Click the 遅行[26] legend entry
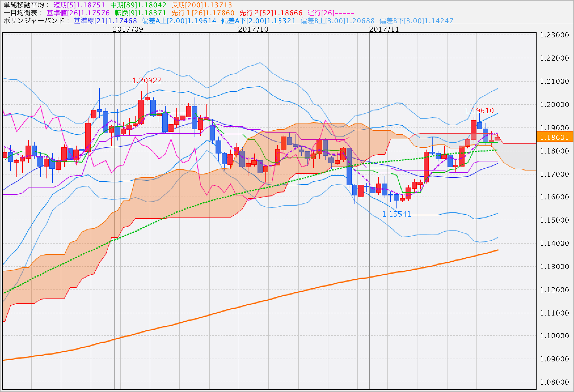 point(331,13)
